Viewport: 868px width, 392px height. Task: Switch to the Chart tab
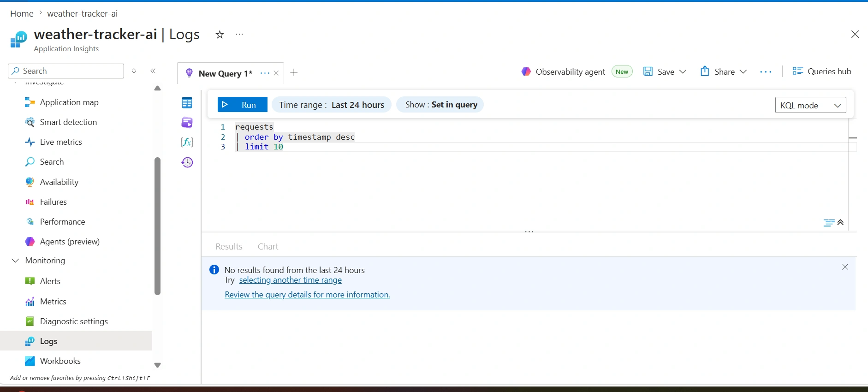tap(268, 247)
